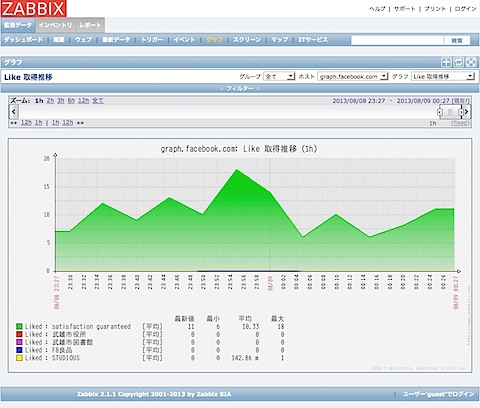Click the search input field

pyautogui.click(x=397, y=40)
